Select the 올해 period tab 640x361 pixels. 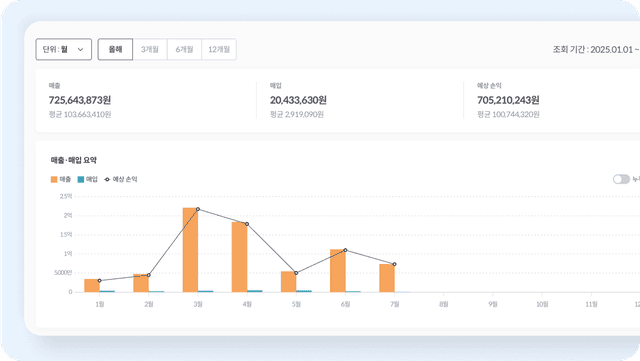pos(115,49)
